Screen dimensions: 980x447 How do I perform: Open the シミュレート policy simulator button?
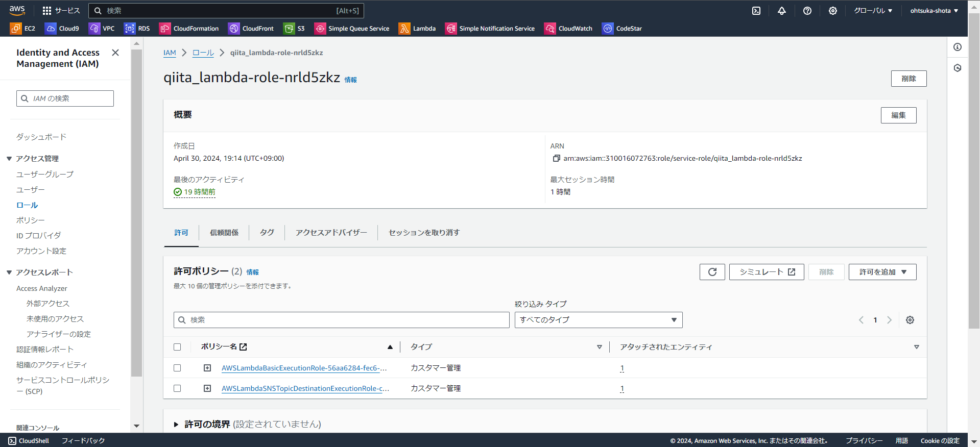[x=767, y=272]
